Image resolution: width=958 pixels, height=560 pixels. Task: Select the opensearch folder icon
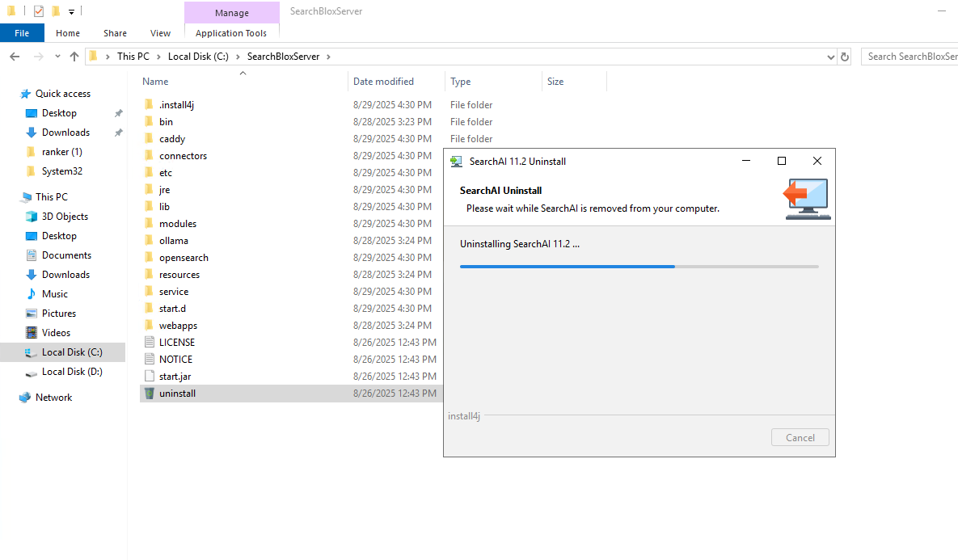click(x=149, y=258)
